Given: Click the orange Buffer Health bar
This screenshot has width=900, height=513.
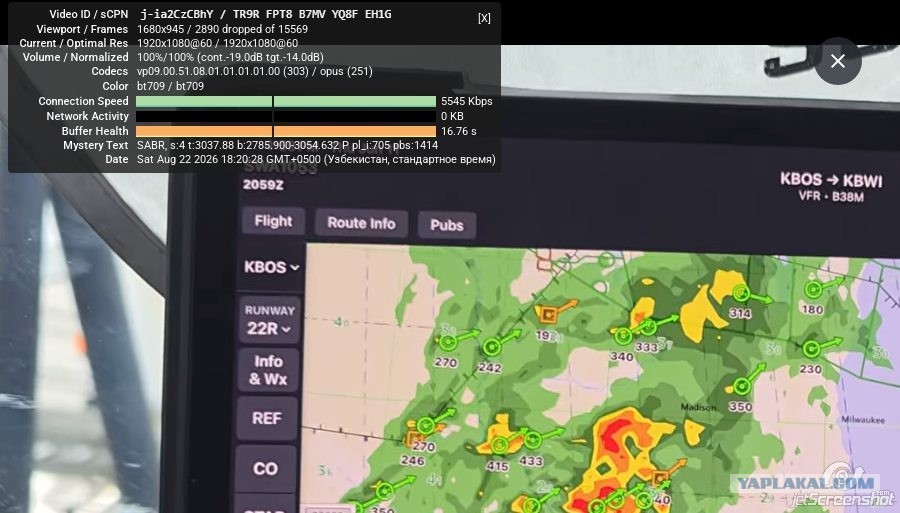Looking at the screenshot, I should tap(286, 131).
